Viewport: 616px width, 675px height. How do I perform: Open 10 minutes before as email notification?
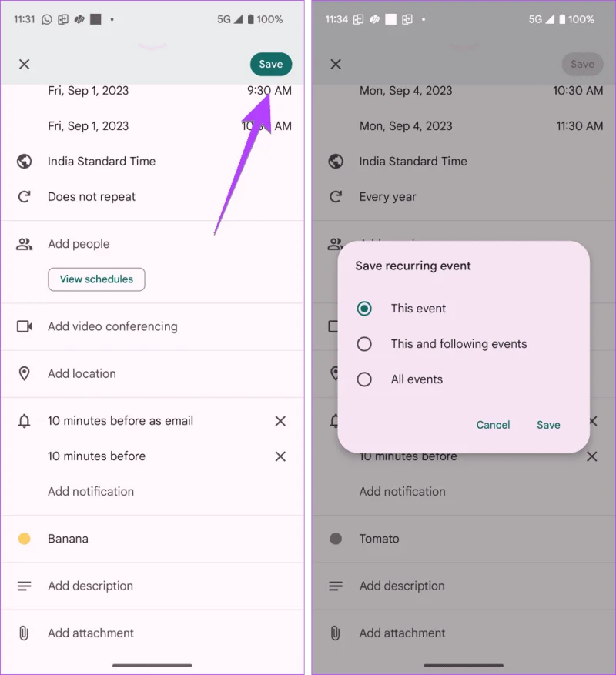pyautogui.click(x=121, y=420)
